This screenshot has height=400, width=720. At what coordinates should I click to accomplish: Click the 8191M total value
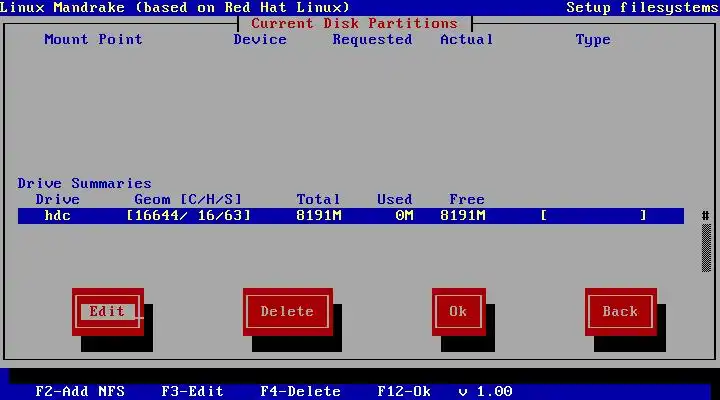tap(319, 216)
